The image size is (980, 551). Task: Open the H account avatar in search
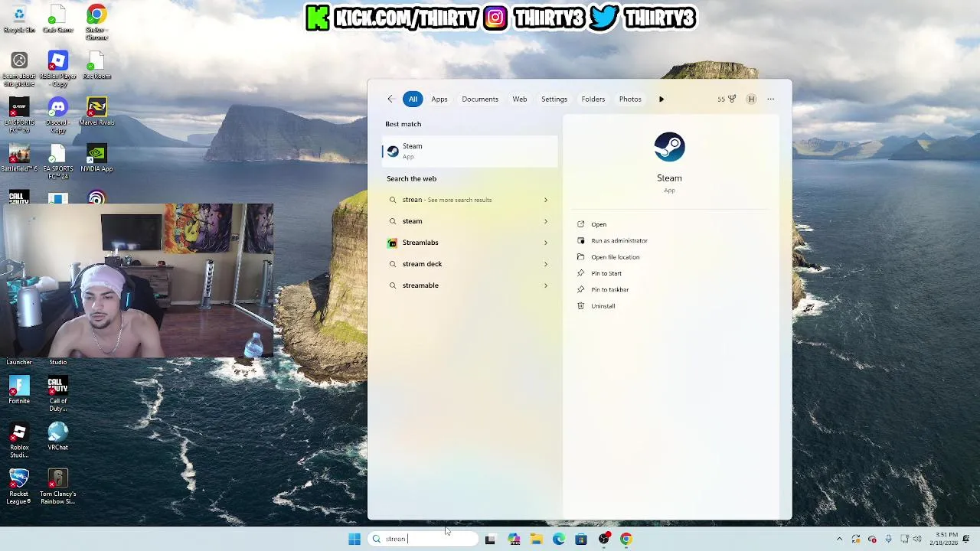click(751, 99)
